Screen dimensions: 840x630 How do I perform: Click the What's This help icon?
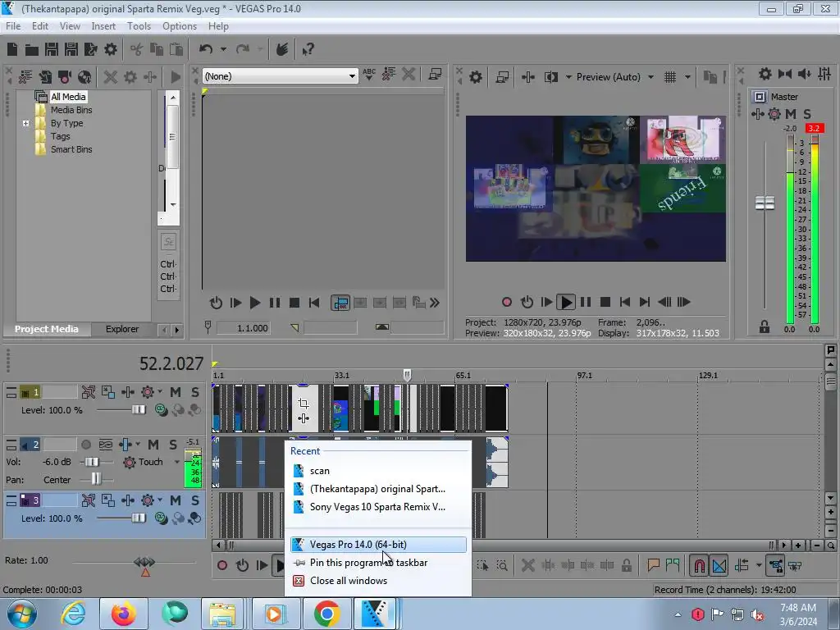pyautogui.click(x=308, y=50)
